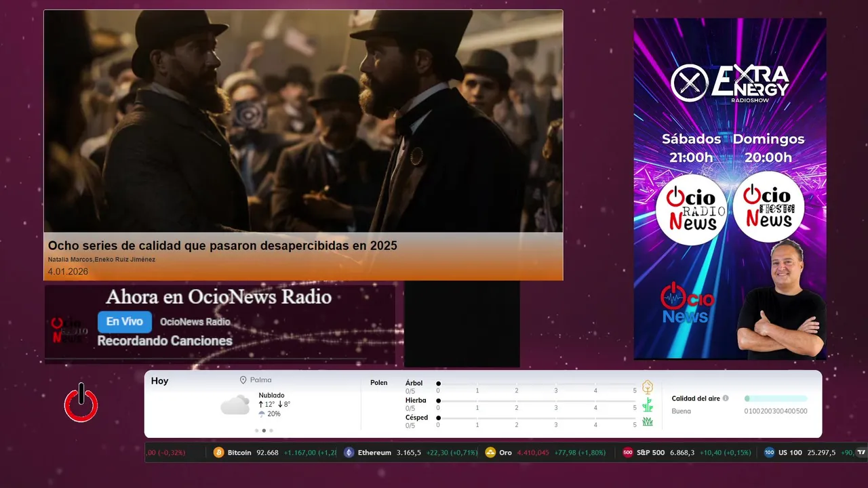Image resolution: width=868 pixels, height=488 pixels.
Task: Click the Hierba pollen level slider
Action: (537, 401)
